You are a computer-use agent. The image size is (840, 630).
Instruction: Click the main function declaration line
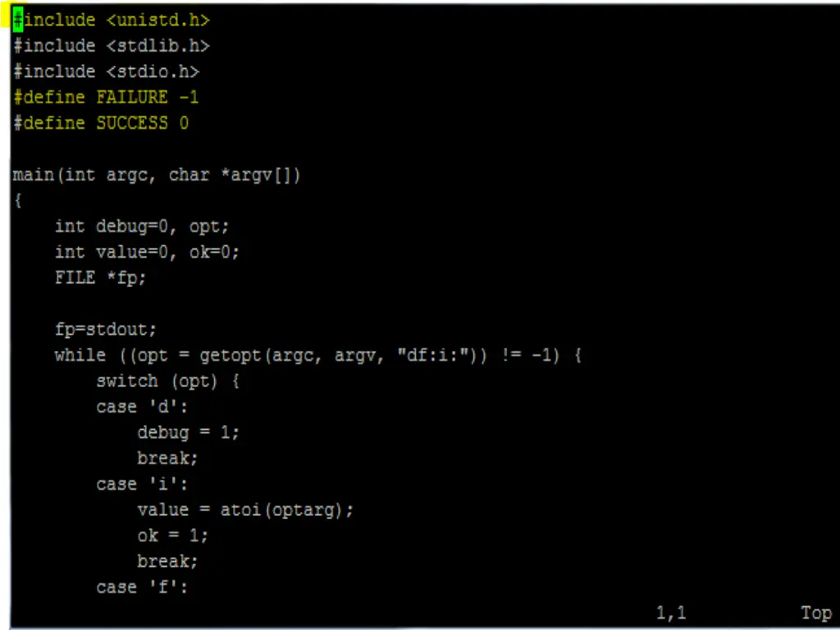(157, 175)
